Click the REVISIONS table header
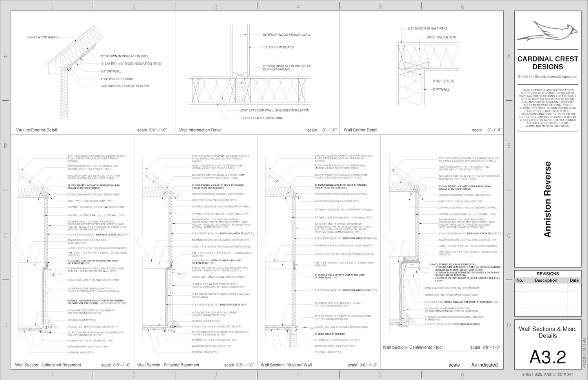588x380 pixels. [x=548, y=274]
